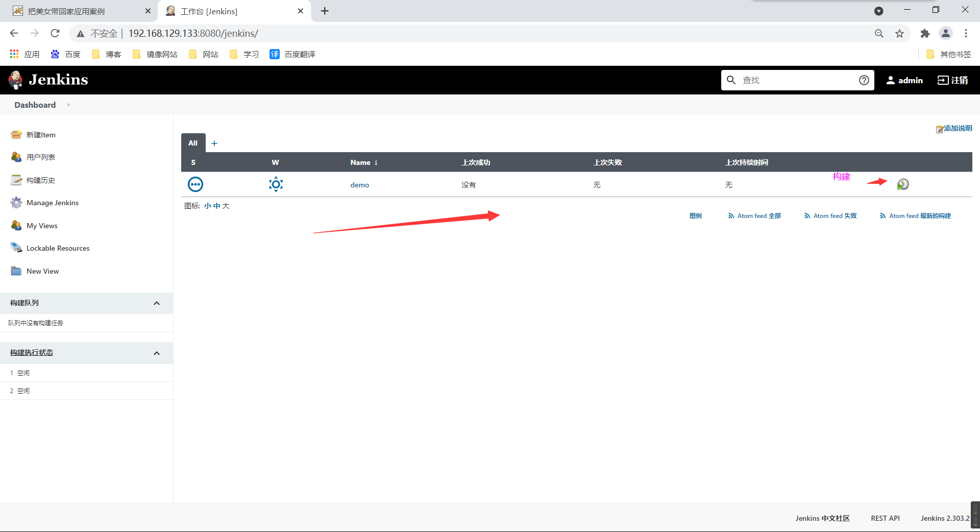
Task: Open a new browser tab
Action: [x=325, y=11]
